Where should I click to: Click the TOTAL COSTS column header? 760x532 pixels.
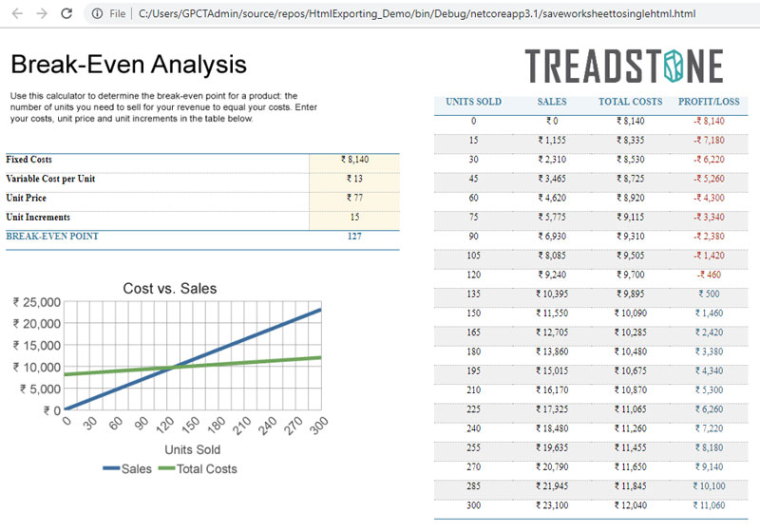click(x=631, y=102)
